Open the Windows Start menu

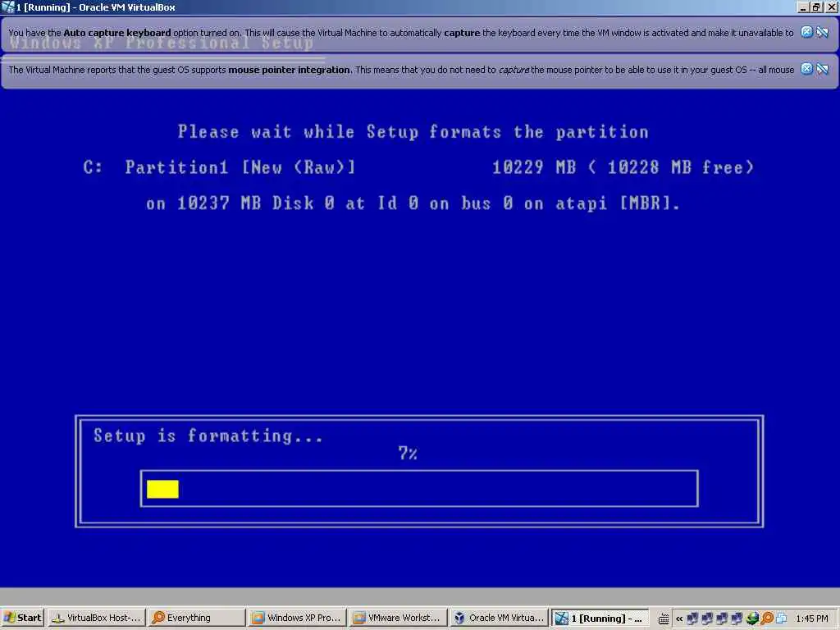(x=22, y=618)
